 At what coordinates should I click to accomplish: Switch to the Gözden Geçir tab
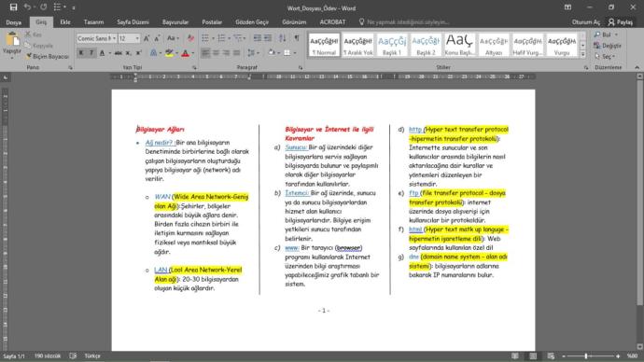tap(252, 22)
